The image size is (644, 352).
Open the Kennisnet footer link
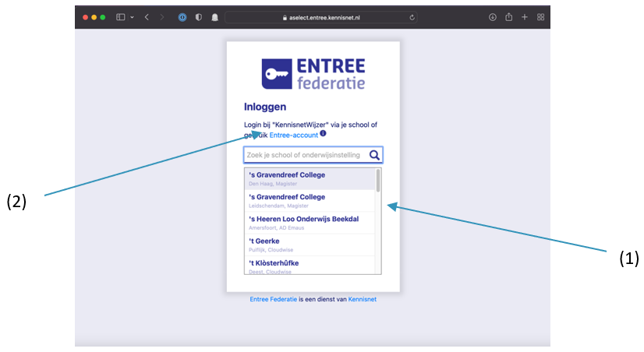[363, 299]
